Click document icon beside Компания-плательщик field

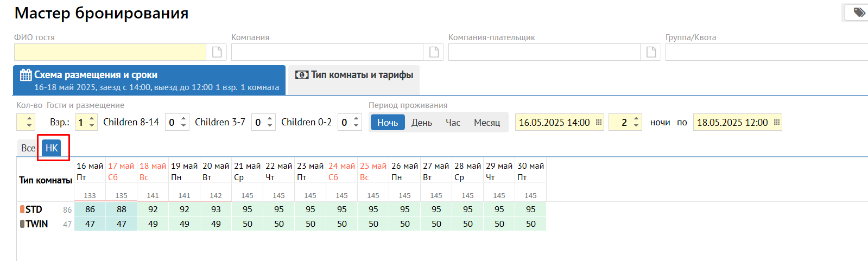pyautogui.click(x=651, y=52)
